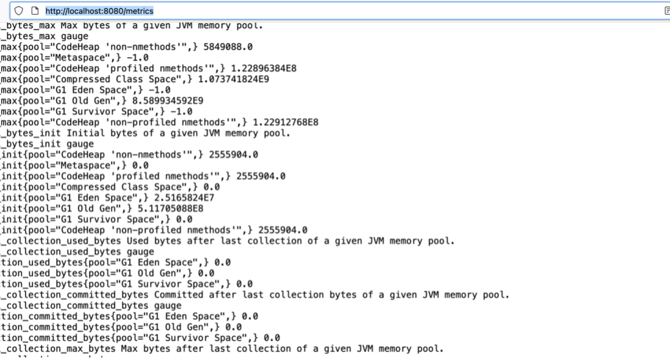Viewport: 670px width, 360px height.
Task: Click '_bytes_max gauge' line
Action: coord(44,36)
